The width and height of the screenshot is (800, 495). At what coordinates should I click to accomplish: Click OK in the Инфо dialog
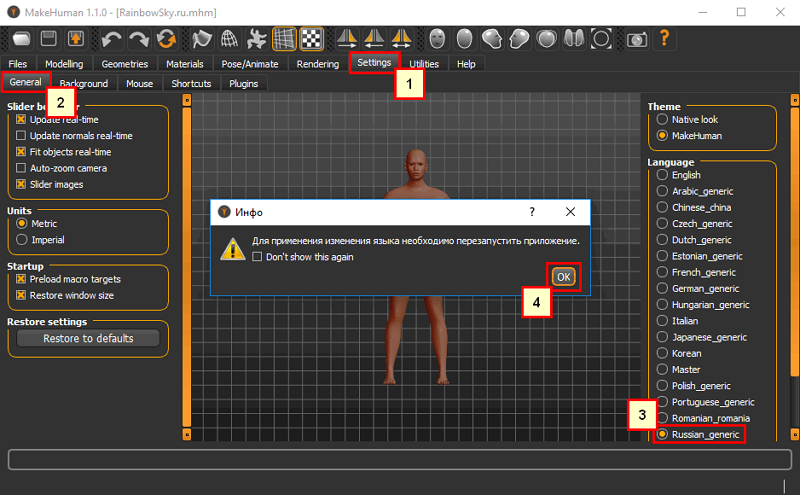click(563, 277)
